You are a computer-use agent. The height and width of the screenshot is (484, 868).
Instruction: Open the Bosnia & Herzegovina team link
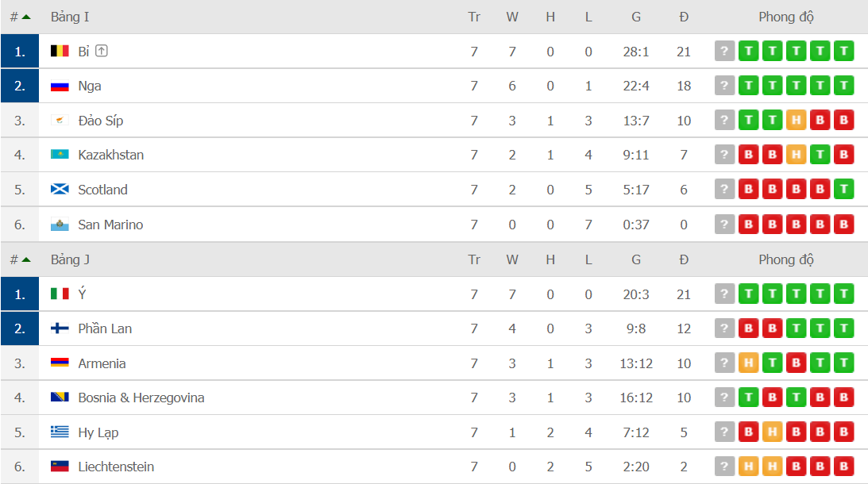(x=141, y=398)
